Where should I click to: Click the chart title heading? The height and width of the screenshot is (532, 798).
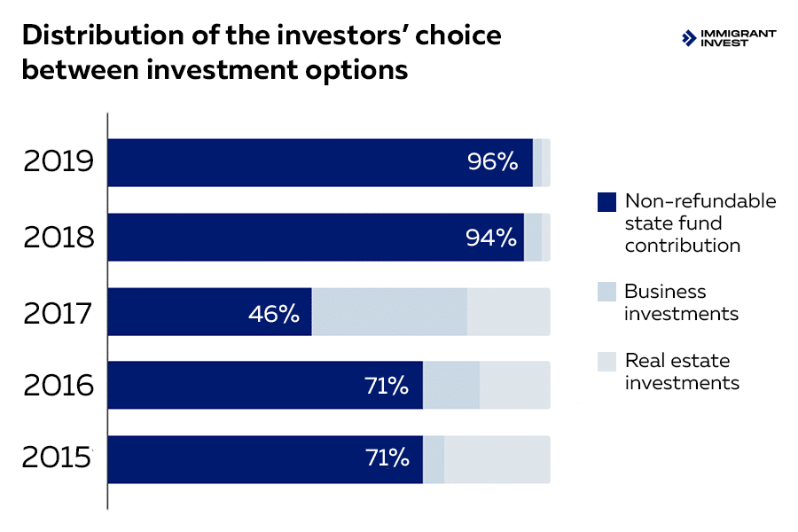click(260, 51)
